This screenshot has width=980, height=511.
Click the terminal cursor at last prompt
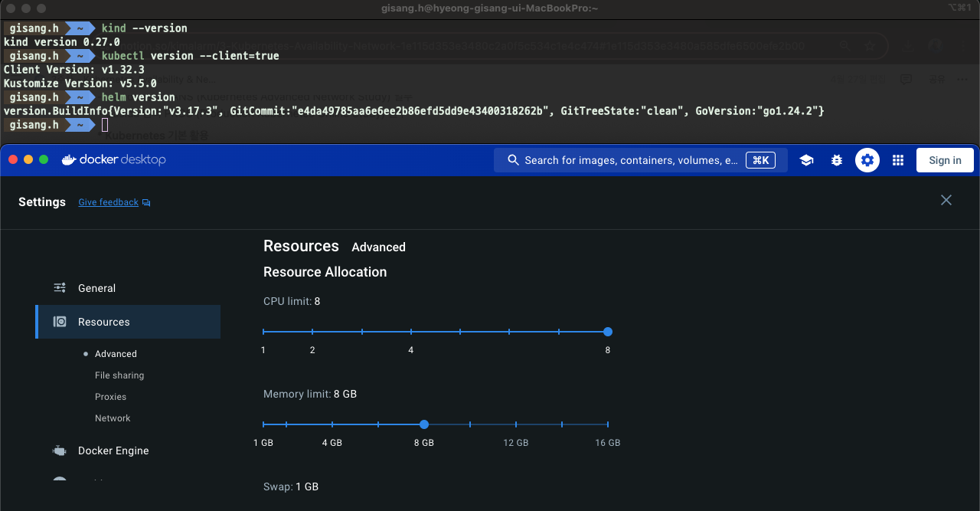coord(105,125)
